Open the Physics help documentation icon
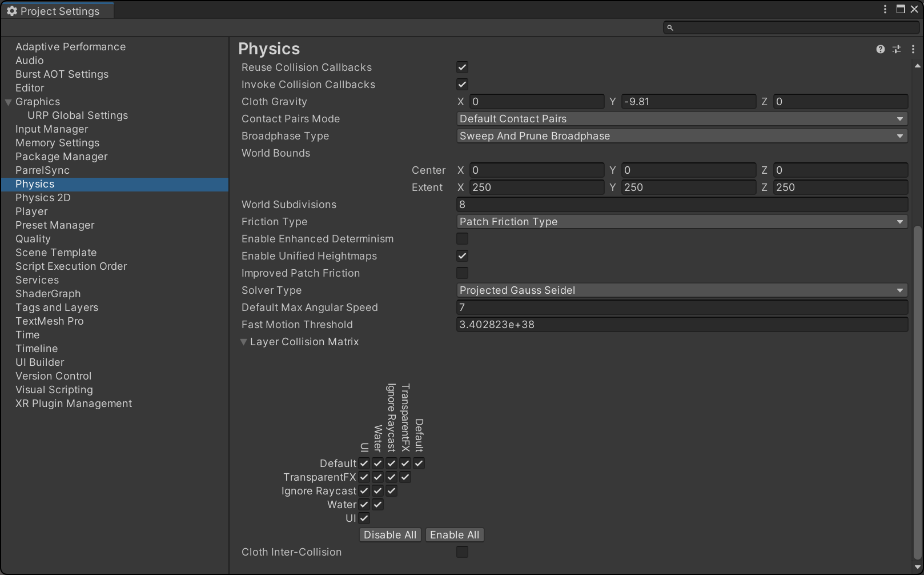The width and height of the screenshot is (924, 575). (x=880, y=49)
